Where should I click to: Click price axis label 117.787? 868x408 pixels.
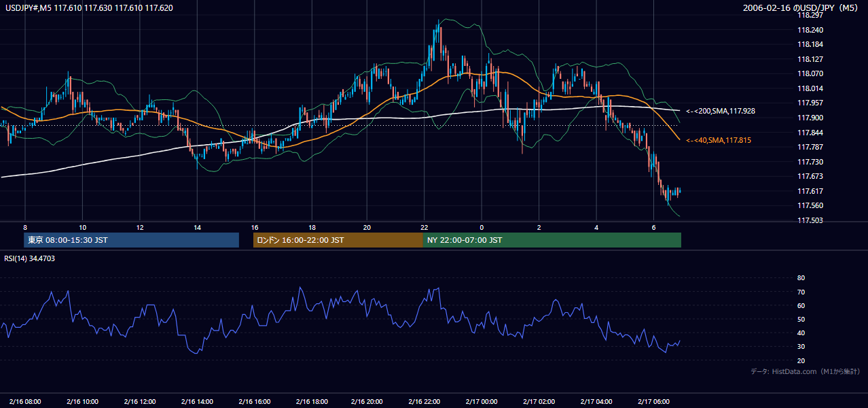pyautogui.click(x=810, y=147)
